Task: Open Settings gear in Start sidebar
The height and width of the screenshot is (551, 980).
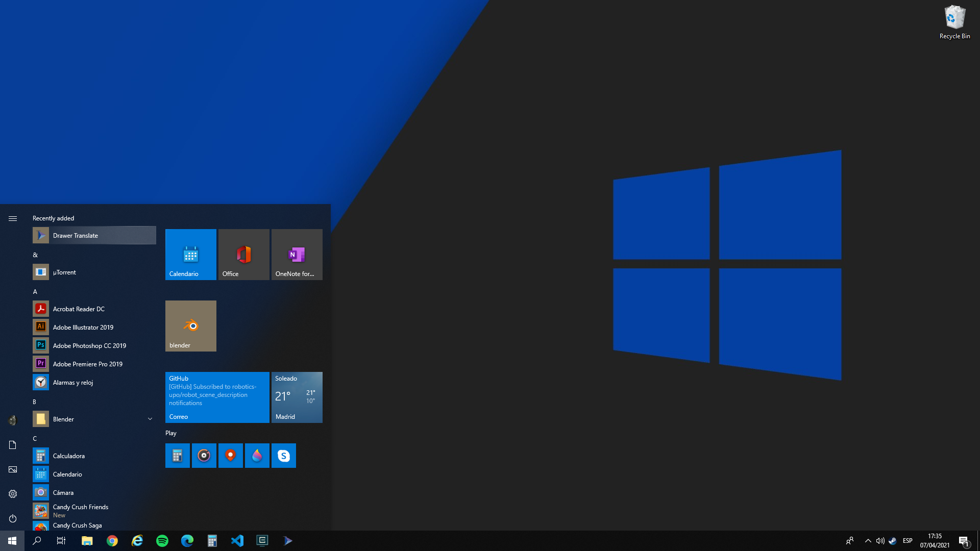Action: pyautogui.click(x=13, y=494)
